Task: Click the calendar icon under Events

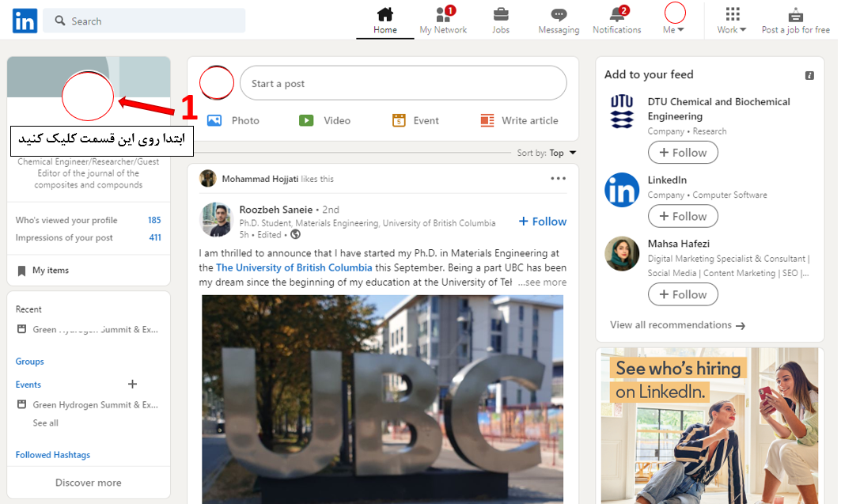Action: (21, 404)
